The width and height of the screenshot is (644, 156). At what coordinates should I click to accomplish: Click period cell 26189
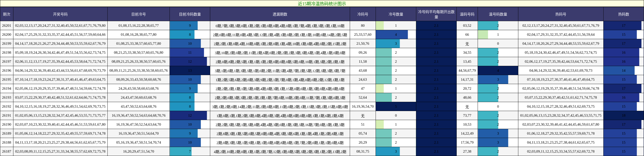(7, 133)
